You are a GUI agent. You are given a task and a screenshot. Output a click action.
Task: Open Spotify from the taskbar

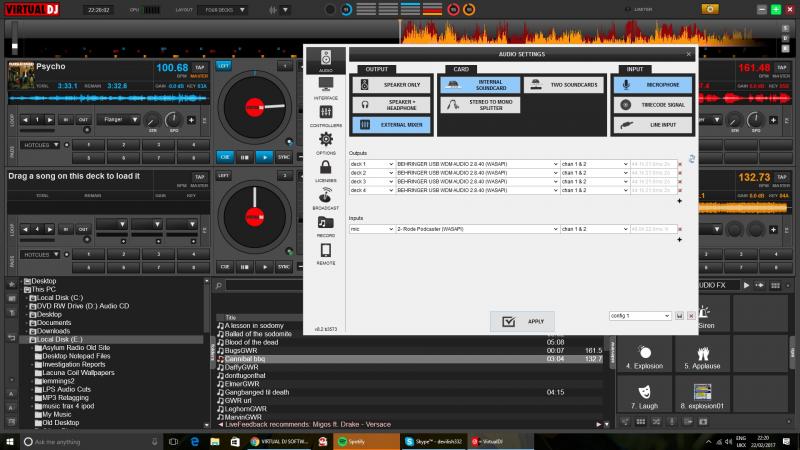[x=366, y=442]
